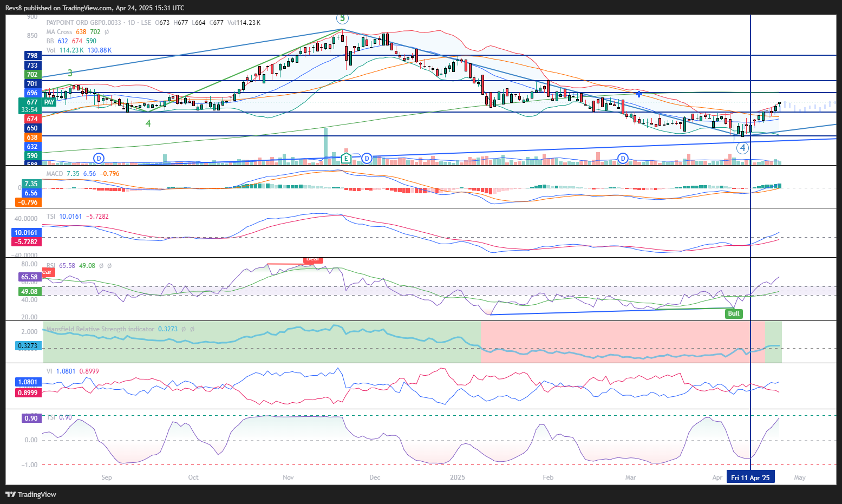Click the leftmost dividend D marker
The width and height of the screenshot is (842, 504).
point(99,158)
